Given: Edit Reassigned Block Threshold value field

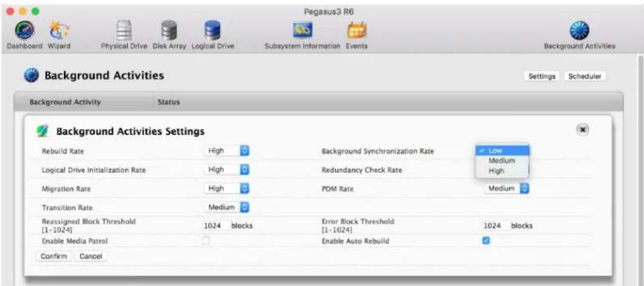Looking at the screenshot, I should pos(216,226).
